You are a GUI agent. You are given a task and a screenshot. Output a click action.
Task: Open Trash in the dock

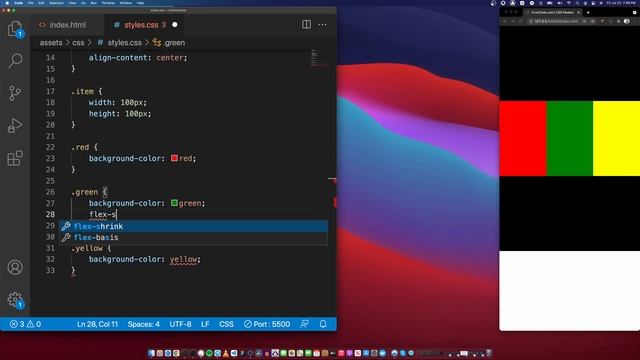click(x=489, y=353)
